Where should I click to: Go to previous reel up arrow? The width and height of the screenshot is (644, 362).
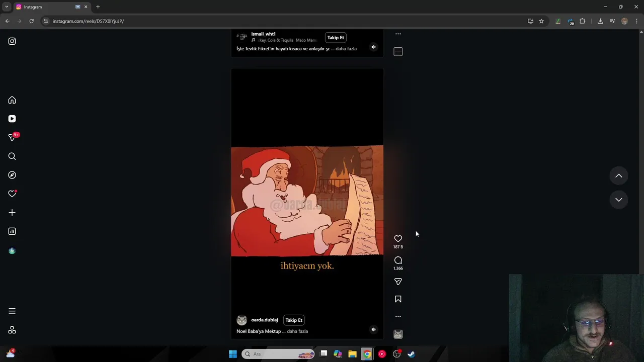[x=619, y=176]
